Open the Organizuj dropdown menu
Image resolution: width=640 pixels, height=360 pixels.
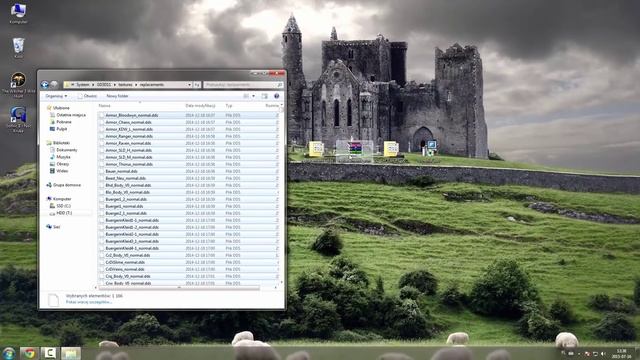tap(56, 96)
